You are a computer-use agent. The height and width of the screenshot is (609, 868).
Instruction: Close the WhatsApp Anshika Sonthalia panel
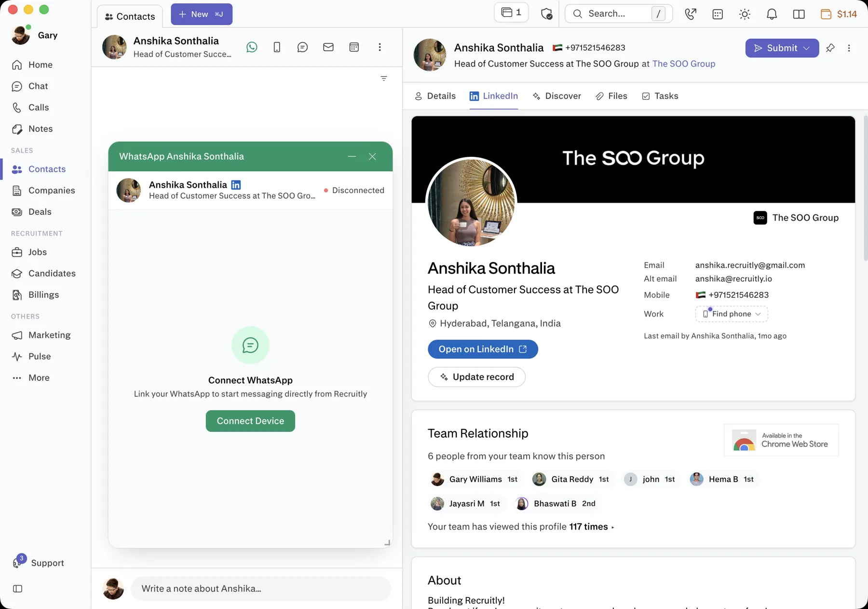372,156
